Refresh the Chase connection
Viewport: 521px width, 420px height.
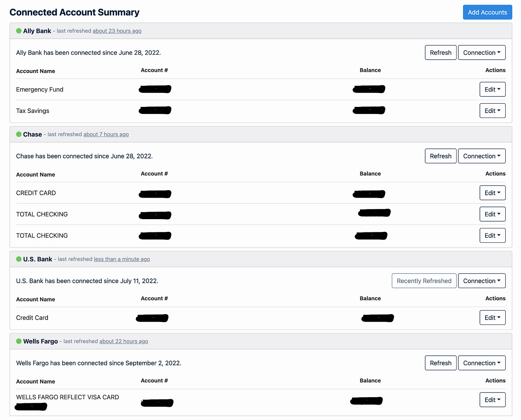coord(440,156)
